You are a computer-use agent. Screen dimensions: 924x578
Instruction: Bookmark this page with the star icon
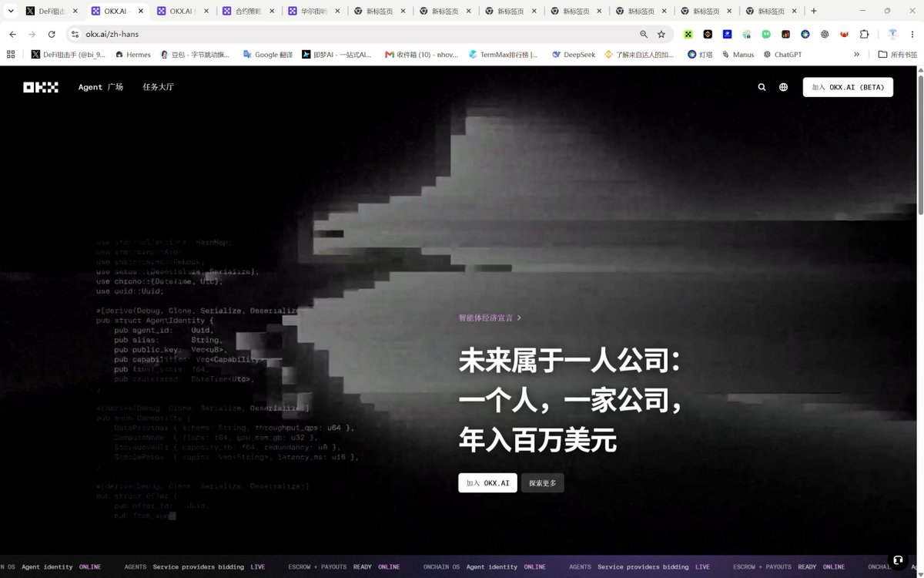[x=661, y=35]
